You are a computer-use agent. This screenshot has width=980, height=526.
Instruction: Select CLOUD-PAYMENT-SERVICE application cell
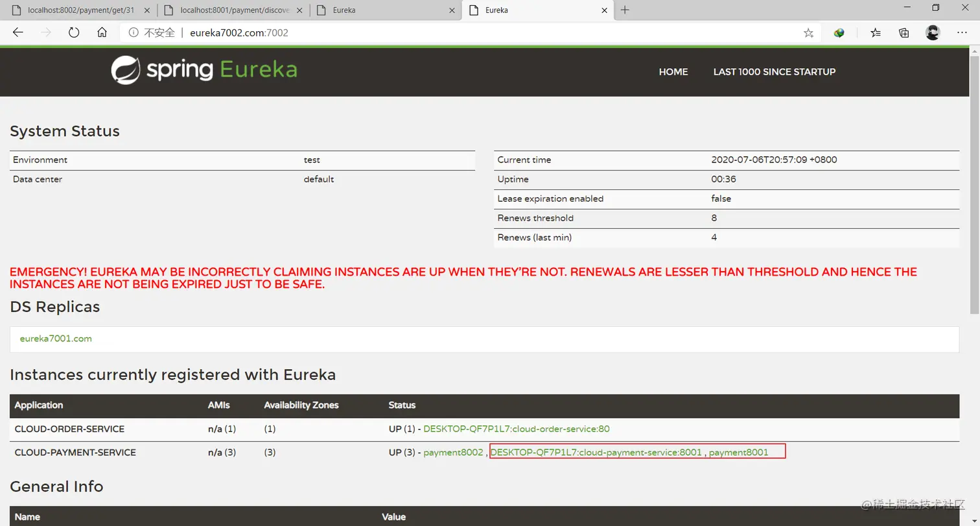coord(75,452)
